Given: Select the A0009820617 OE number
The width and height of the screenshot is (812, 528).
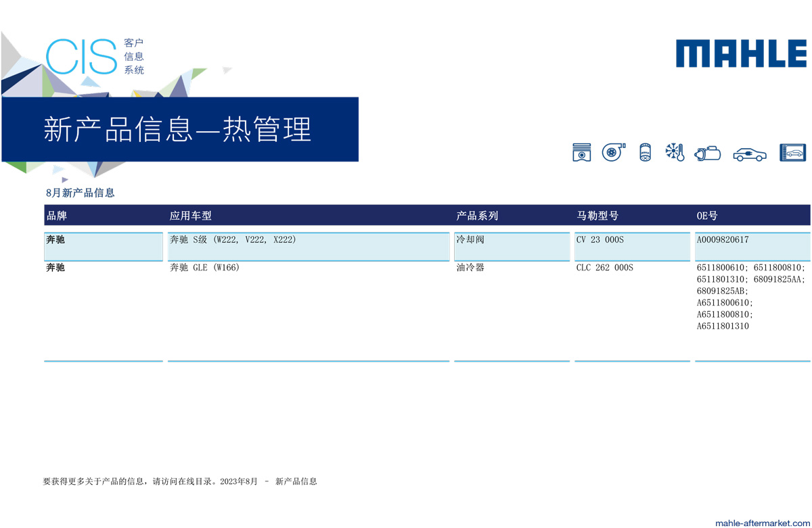Looking at the screenshot, I should pos(723,239).
